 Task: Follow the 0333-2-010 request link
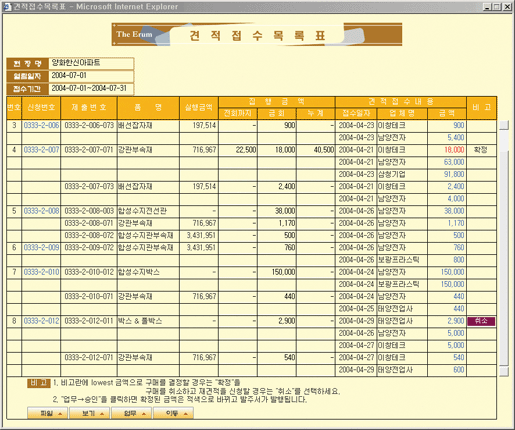[41, 272]
